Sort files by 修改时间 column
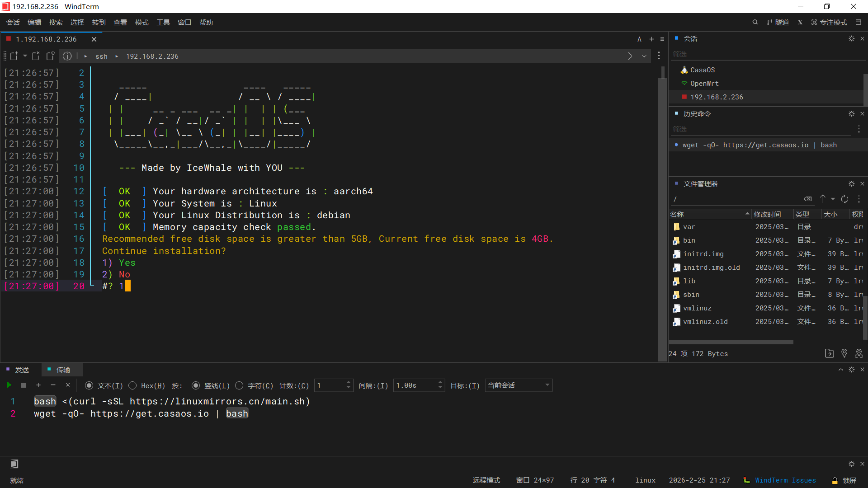 773,214
